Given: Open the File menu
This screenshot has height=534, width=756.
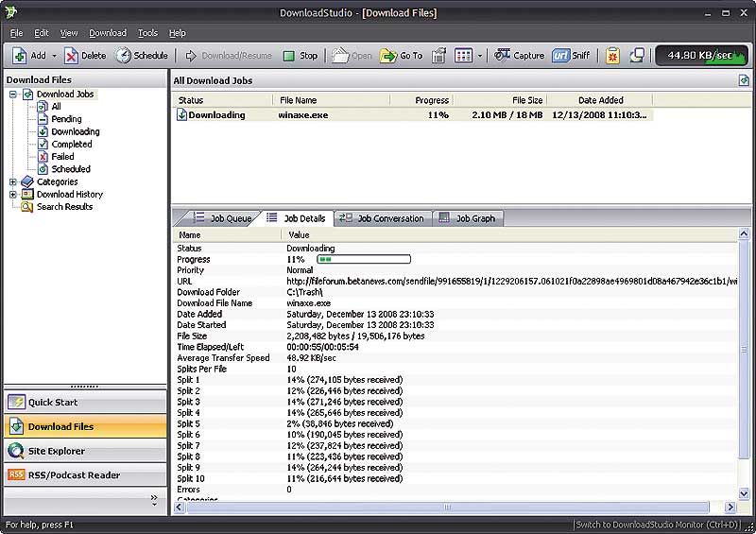Looking at the screenshot, I should click(16, 33).
